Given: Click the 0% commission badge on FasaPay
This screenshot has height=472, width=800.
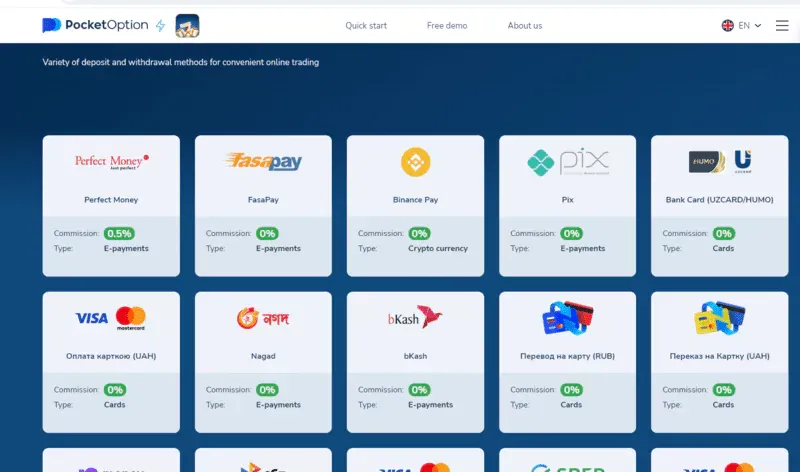Looking at the screenshot, I should pos(267,234).
